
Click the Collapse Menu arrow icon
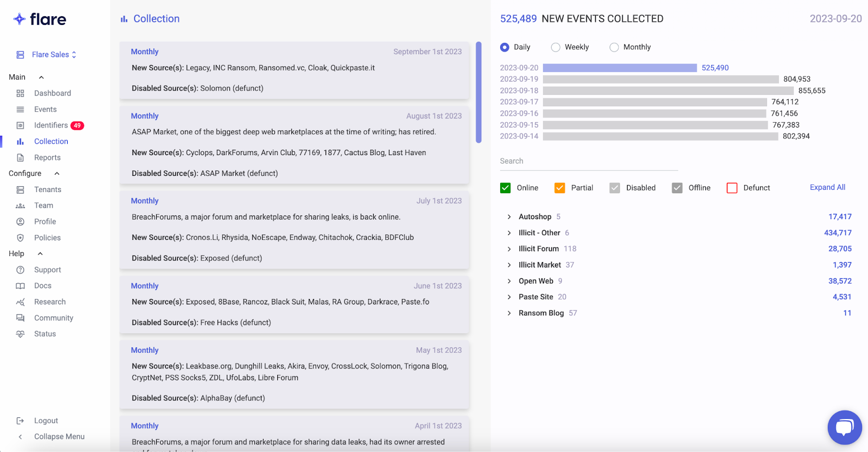tap(20, 437)
